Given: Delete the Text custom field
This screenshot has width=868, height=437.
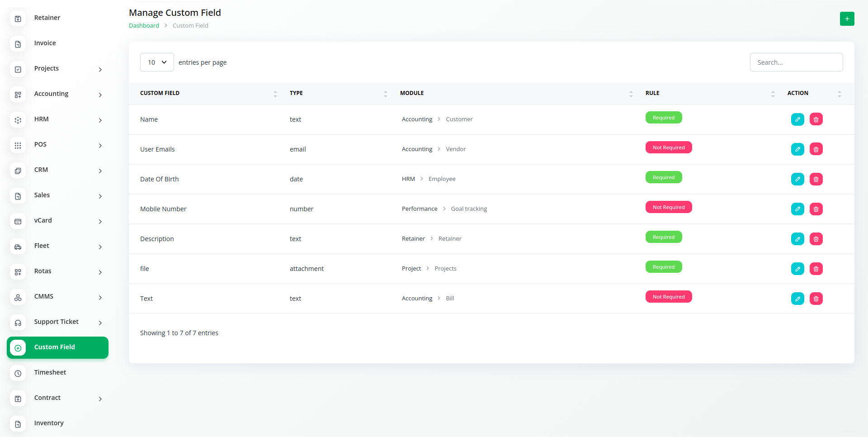Looking at the screenshot, I should coord(816,299).
